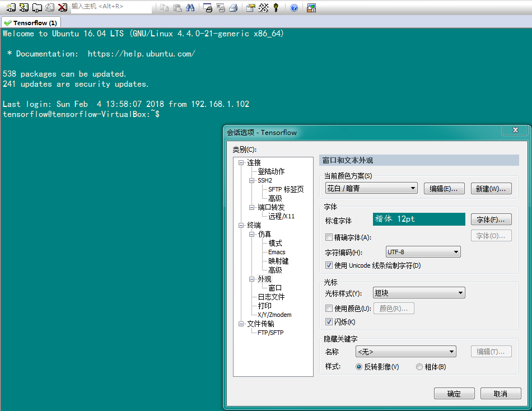
Task: Click the Connect icon in toolbar
Action: click(11, 8)
